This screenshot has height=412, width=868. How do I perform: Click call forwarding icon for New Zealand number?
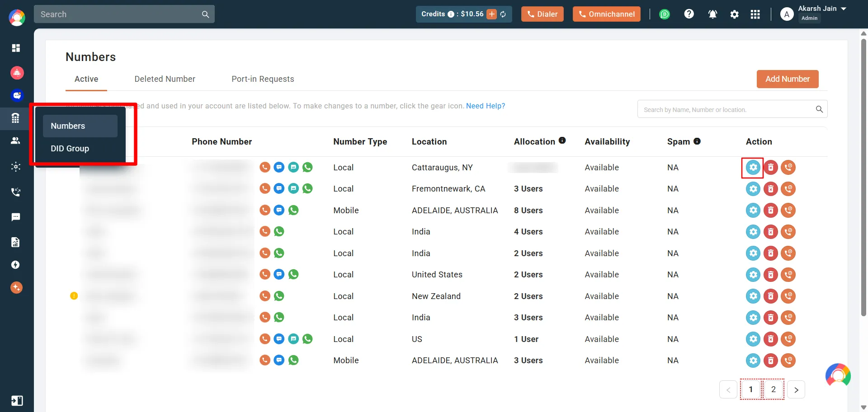click(x=788, y=296)
